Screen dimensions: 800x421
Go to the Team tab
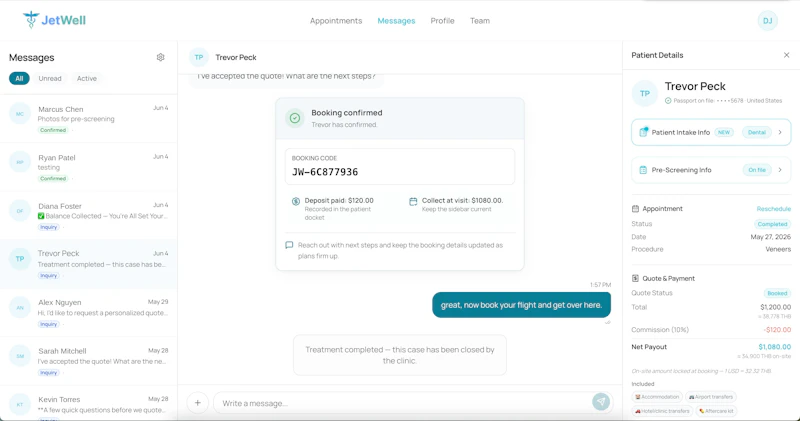[x=480, y=21]
